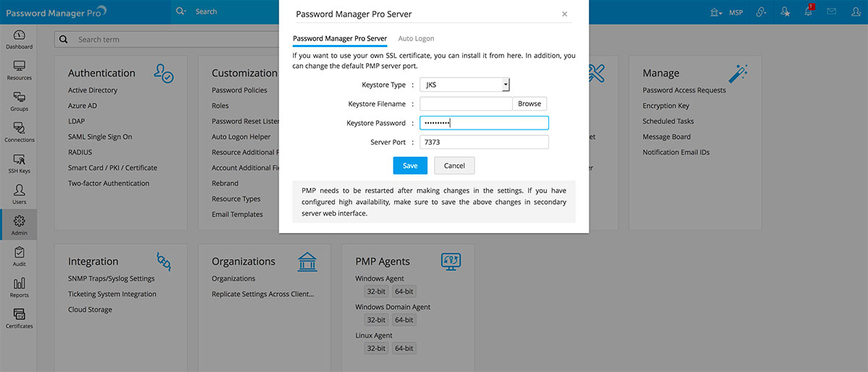This screenshot has width=868, height=372.
Task: Download the Windows Domain Agent 64-bit
Action: click(x=404, y=319)
